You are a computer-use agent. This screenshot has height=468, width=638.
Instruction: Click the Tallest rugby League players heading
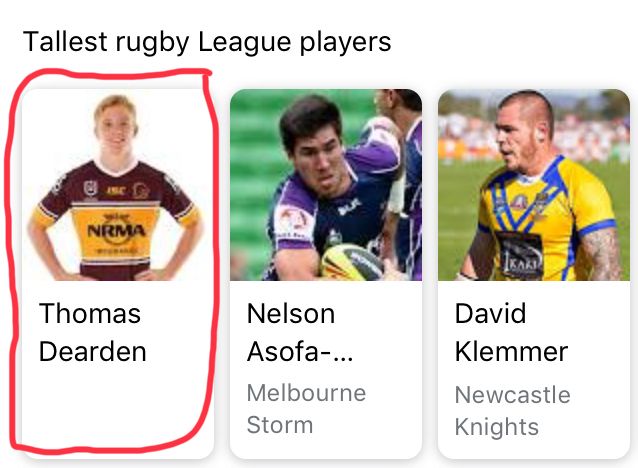click(x=207, y=42)
